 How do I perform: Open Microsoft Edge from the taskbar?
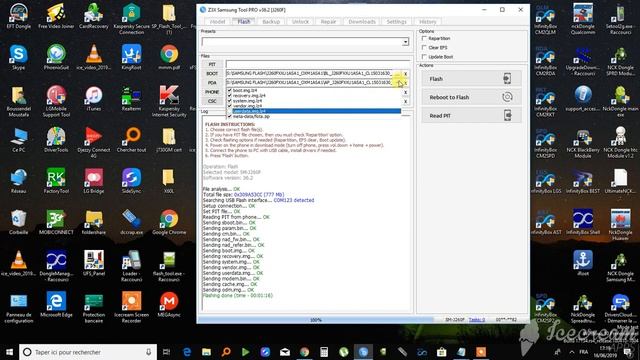(x=187, y=352)
